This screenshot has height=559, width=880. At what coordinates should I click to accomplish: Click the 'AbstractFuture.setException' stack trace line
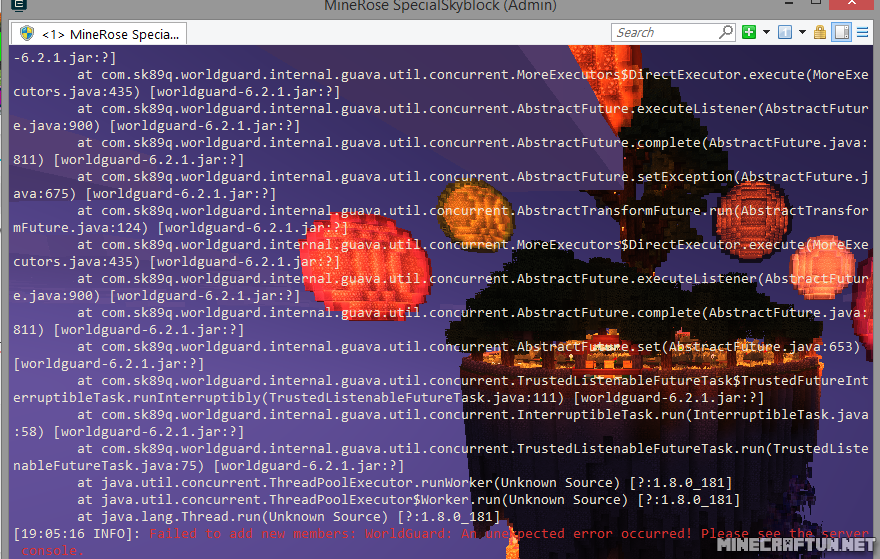click(441, 185)
